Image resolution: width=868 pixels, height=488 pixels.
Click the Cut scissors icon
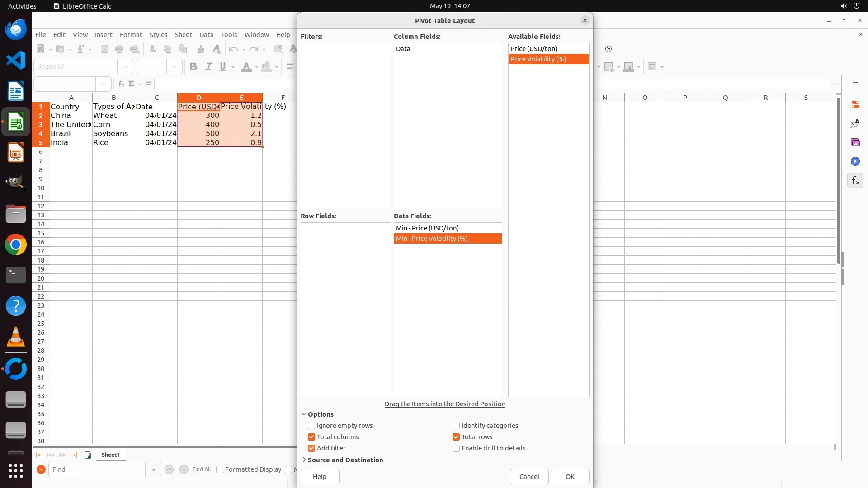click(x=152, y=49)
